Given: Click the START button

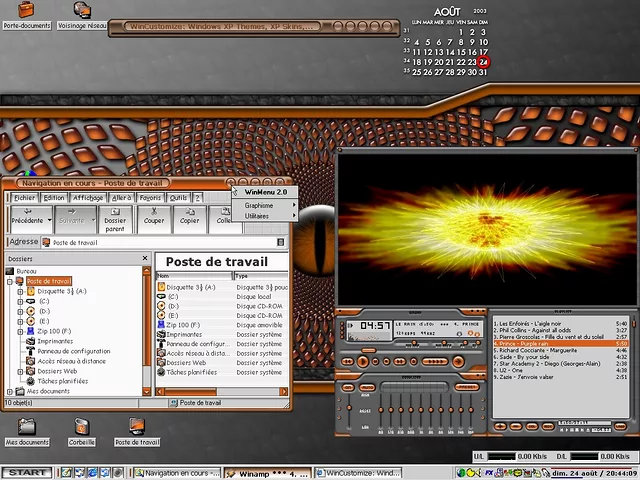Looking at the screenshot, I should (x=26, y=472).
